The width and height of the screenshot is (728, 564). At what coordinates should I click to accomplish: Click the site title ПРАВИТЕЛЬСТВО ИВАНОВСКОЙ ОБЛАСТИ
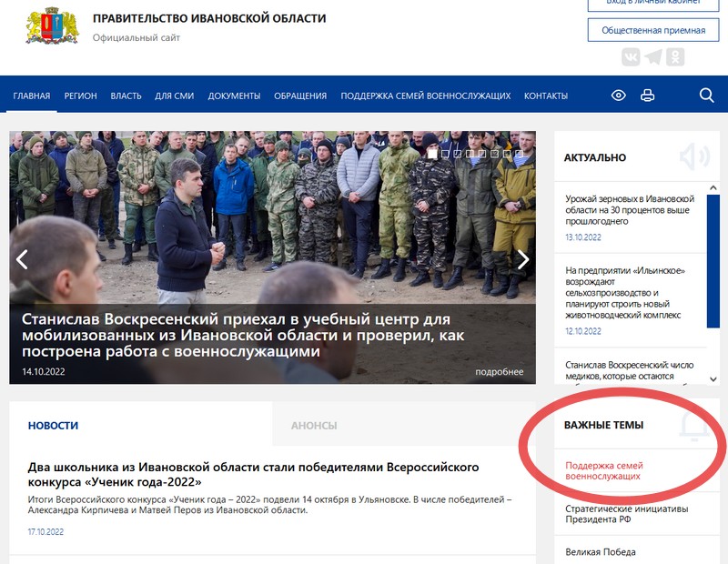(209, 18)
